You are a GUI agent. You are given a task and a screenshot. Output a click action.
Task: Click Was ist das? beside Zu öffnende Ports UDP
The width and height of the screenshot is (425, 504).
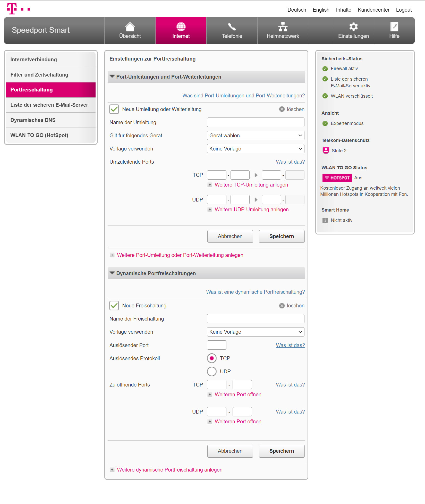(290, 412)
